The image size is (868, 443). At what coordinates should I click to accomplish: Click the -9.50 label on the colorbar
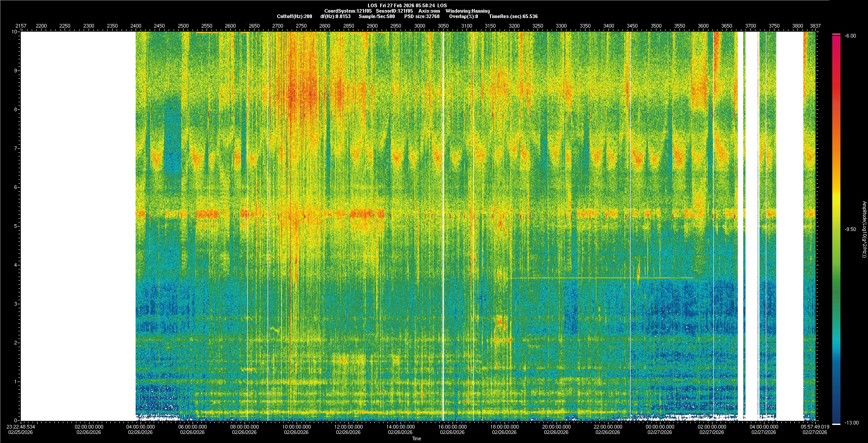pos(850,229)
